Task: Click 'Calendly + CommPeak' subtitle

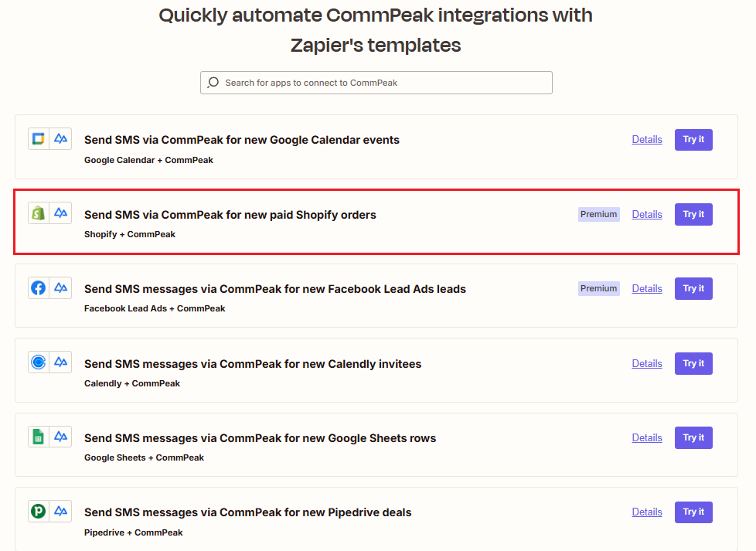Action: click(x=131, y=383)
